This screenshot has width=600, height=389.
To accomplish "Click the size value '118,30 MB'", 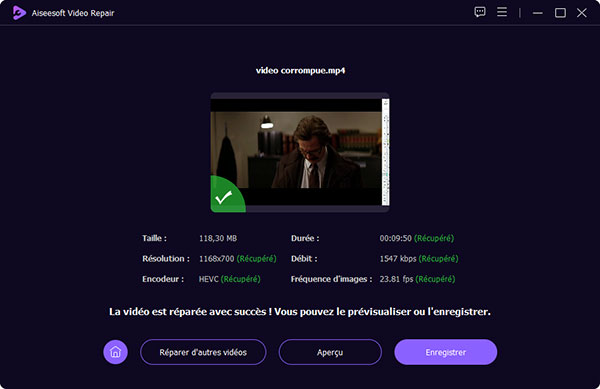I will pyautogui.click(x=218, y=238).
